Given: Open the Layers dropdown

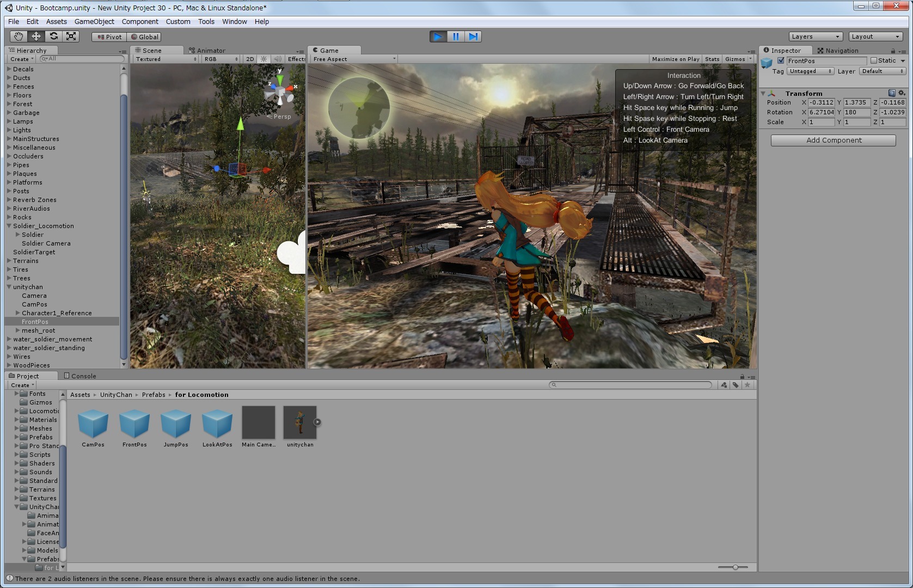Looking at the screenshot, I should [x=815, y=36].
